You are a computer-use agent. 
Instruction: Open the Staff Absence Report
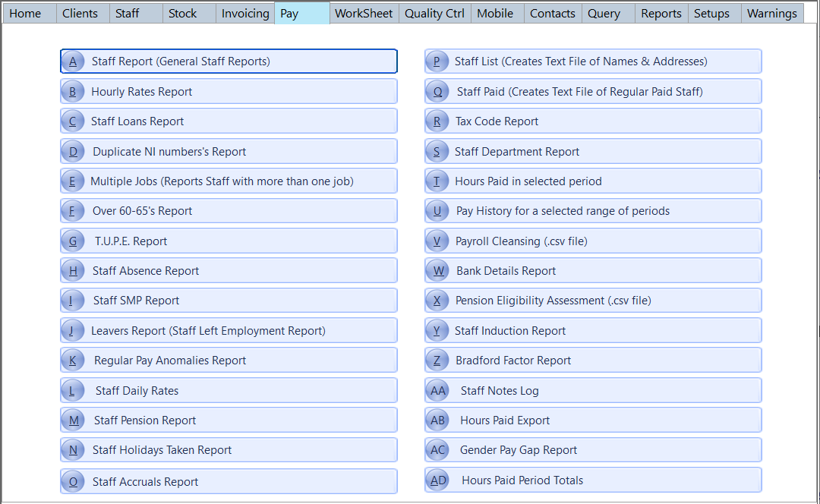[228, 270]
